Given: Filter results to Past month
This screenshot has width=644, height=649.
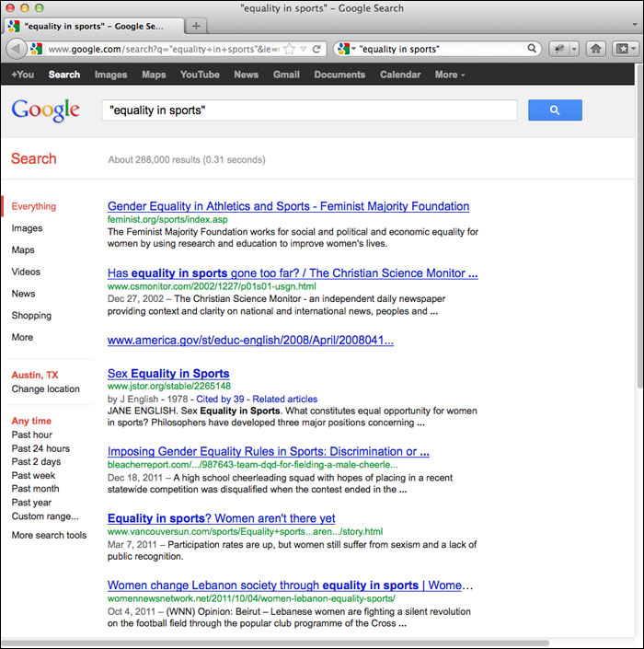Looking at the screenshot, I should [35, 489].
